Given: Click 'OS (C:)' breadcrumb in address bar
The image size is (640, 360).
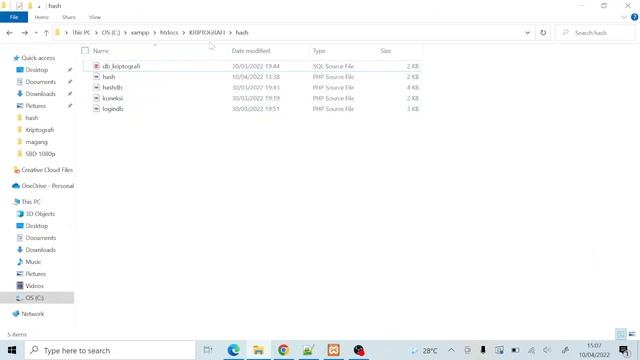Looking at the screenshot, I should point(111,33).
